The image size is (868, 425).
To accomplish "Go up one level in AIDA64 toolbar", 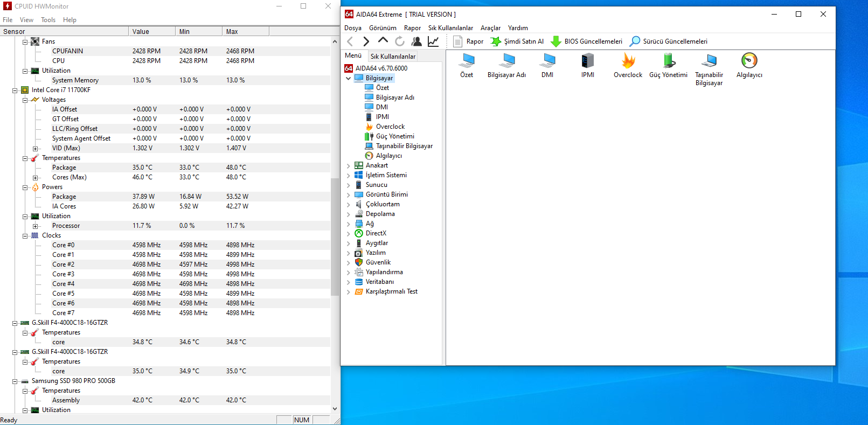I will (x=383, y=40).
